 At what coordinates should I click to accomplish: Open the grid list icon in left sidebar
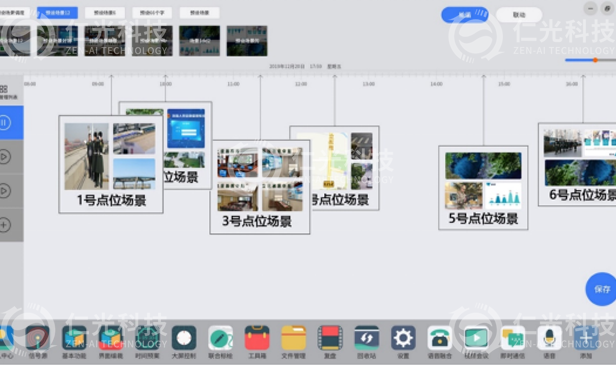click(4, 89)
